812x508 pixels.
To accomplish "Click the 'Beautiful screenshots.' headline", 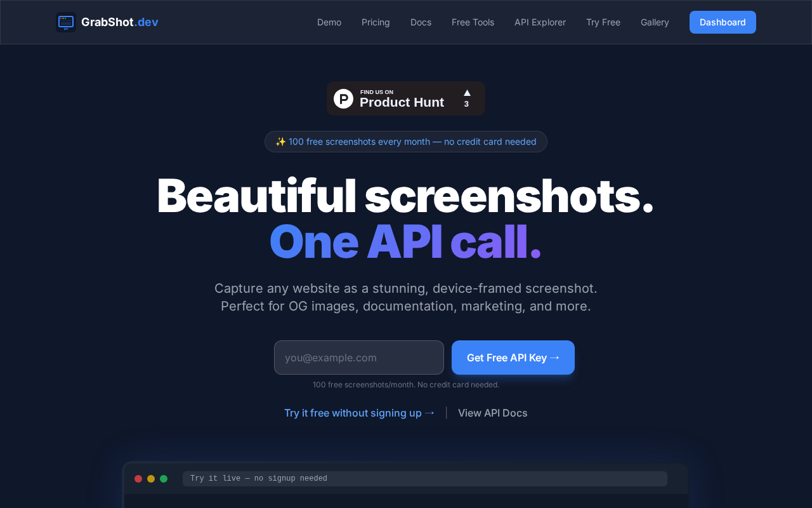I will (405, 196).
